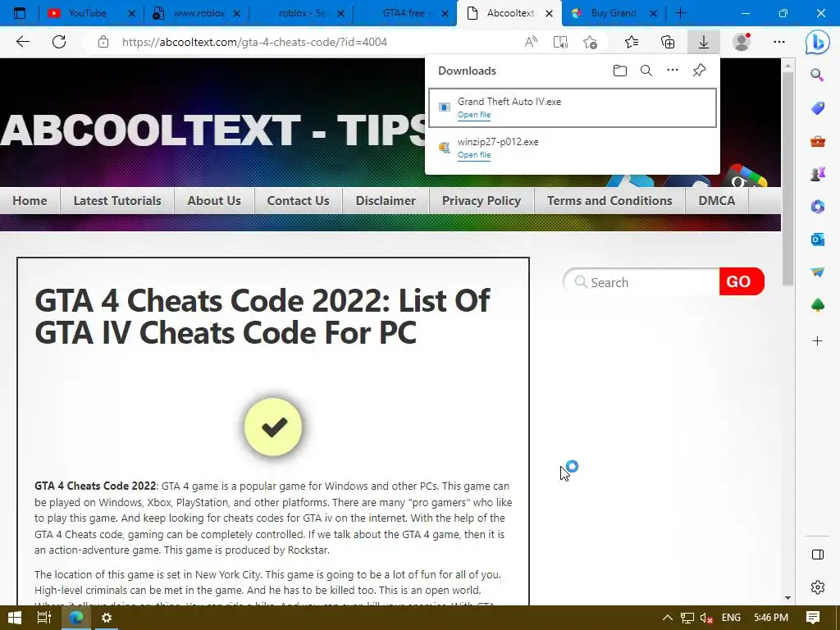Open sidebar settings gear
Screen dimensions: 840x630
point(818,587)
